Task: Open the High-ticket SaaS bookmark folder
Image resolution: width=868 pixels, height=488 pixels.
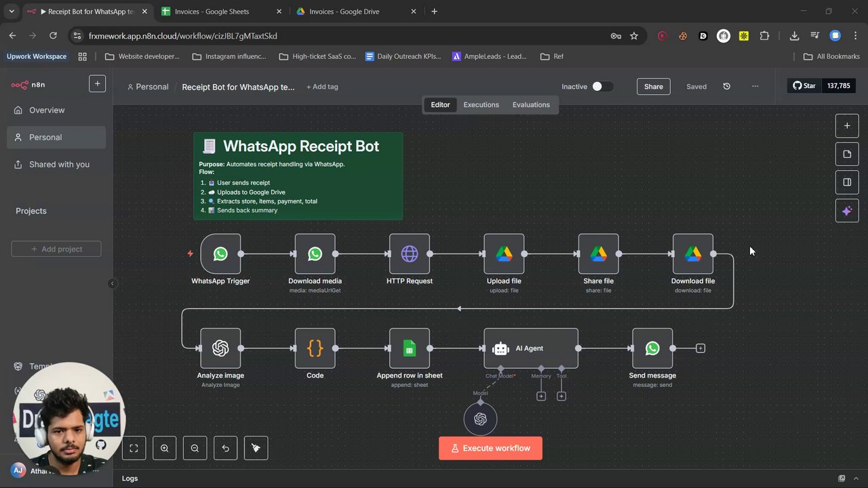Action: pos(317,56)
